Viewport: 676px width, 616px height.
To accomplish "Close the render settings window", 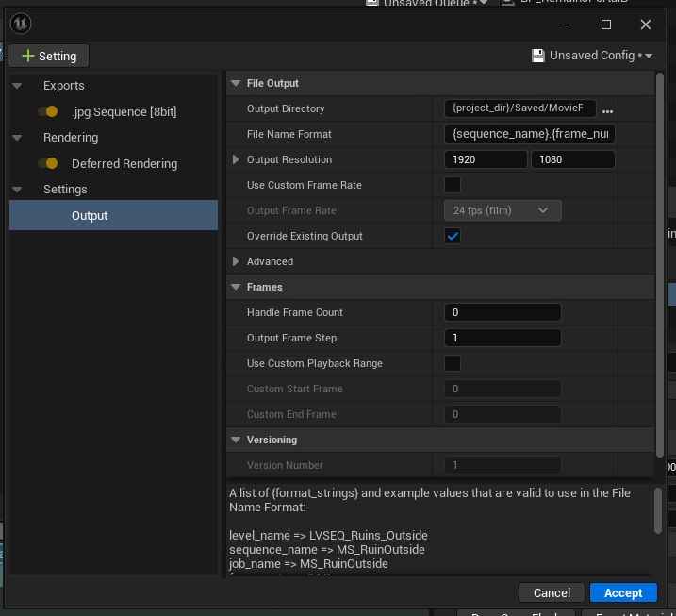I will (x=646, y=25).
